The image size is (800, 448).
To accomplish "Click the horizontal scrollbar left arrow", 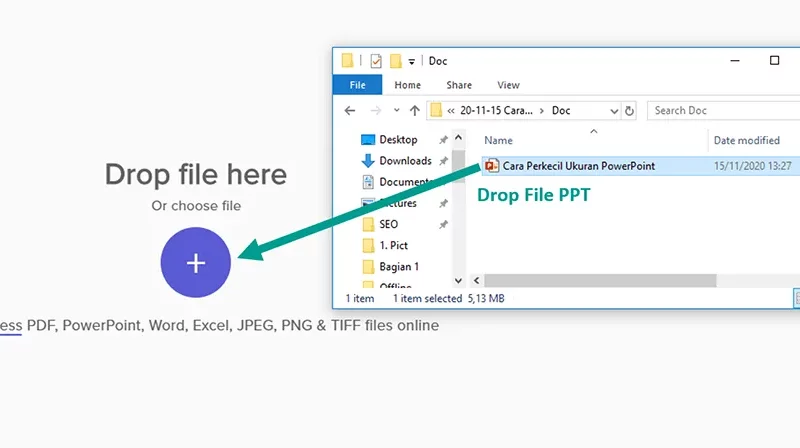I will coord(477,280).
